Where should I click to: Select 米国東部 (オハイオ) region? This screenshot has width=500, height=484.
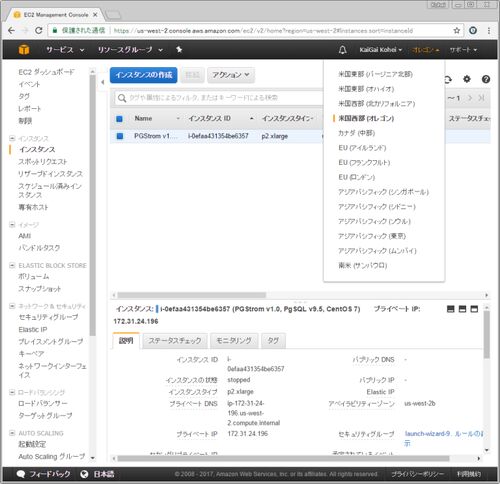(366, 89)
